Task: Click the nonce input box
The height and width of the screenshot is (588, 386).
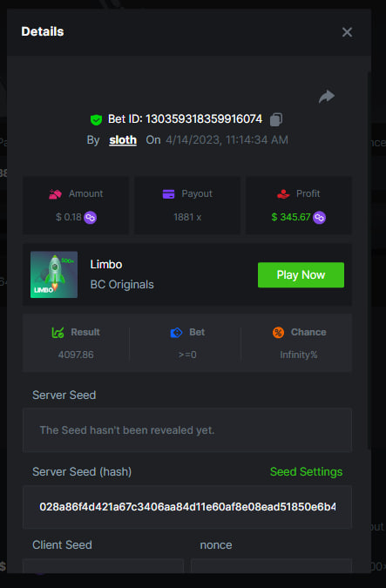Action: pos(271,566)
